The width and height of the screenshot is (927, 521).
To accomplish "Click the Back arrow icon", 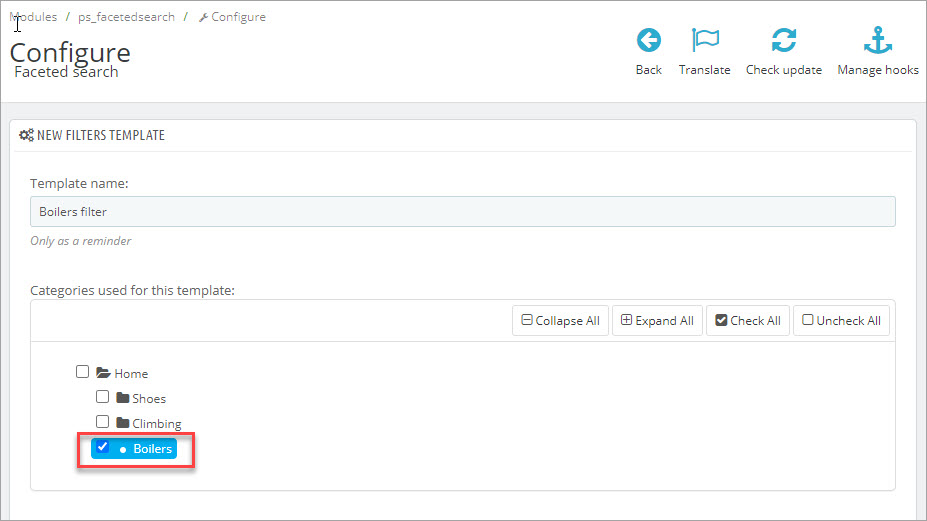I will coord(649,40).
